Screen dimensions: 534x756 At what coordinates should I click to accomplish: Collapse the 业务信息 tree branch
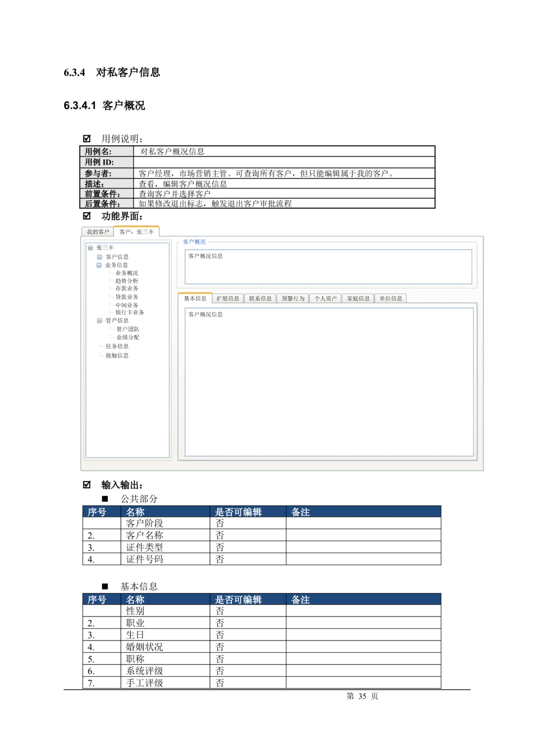99,266
